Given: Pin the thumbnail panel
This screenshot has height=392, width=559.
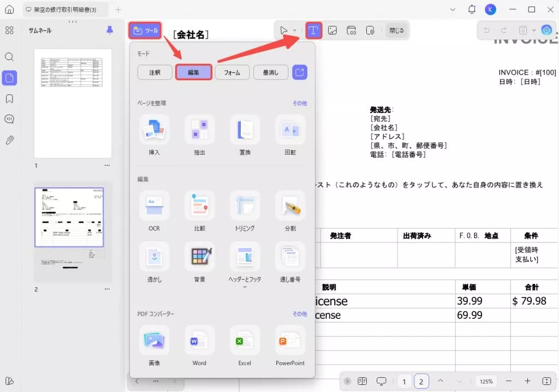Looking at the screenshot, I should tap(109, 31).
